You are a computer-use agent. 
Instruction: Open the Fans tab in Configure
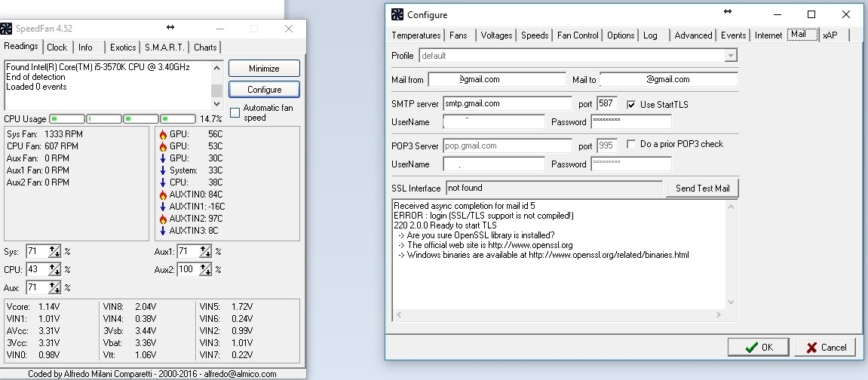[459, 35]
